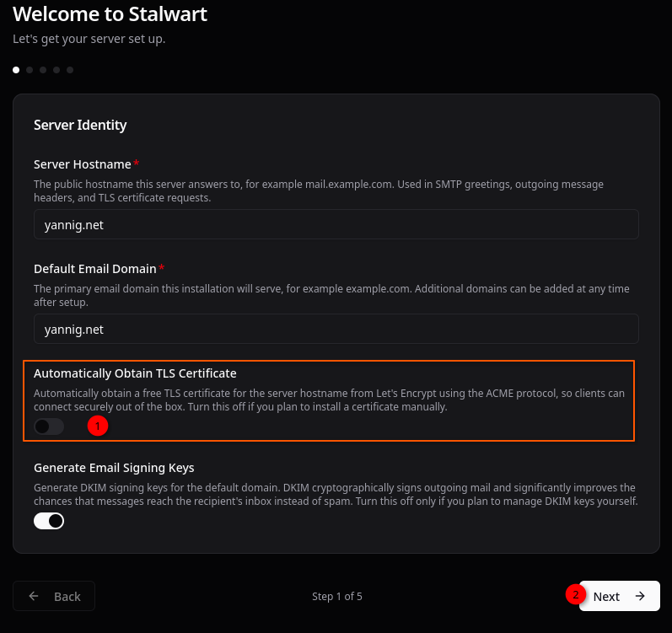The image size is (672, 633).
Task: Enable Automatically Obtain TLS Certificate toggle
Action: click(49, 426)
